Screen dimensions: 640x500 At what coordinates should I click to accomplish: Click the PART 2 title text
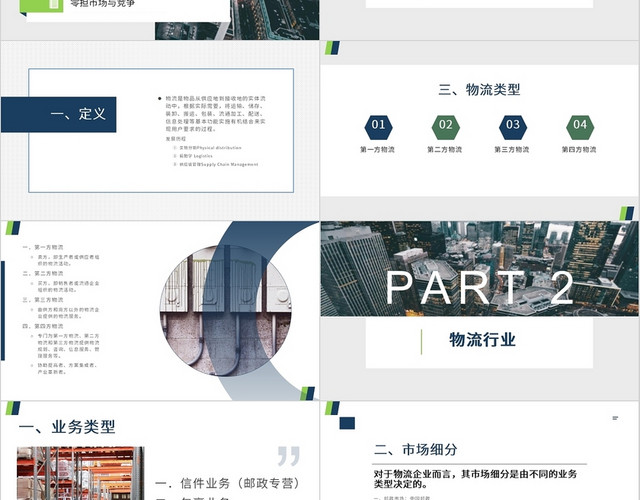[x=479, y=287]
